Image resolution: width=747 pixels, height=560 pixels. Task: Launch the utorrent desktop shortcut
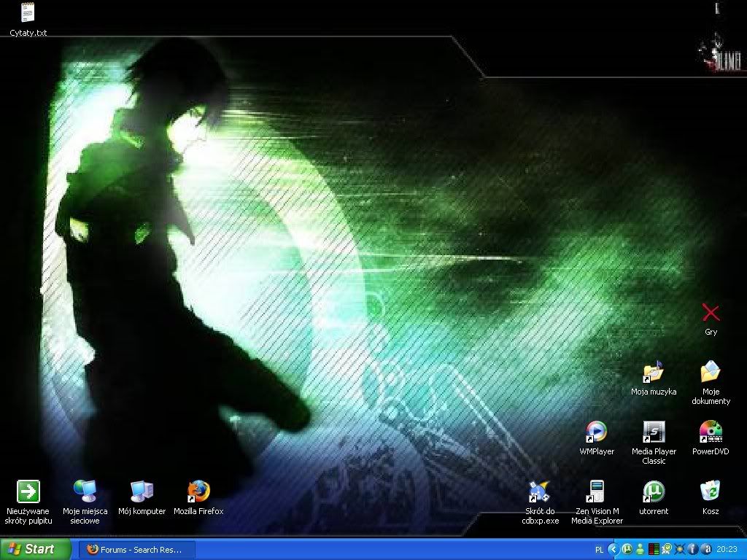click(654, 491)
